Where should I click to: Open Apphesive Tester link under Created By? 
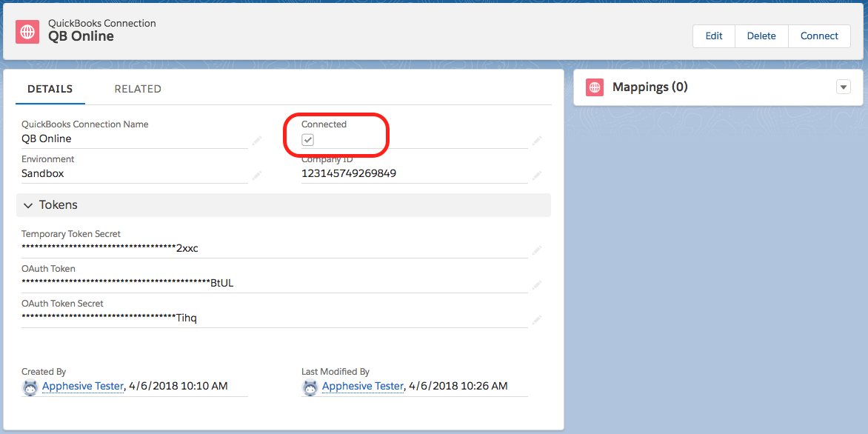click(x=83, y=386)
